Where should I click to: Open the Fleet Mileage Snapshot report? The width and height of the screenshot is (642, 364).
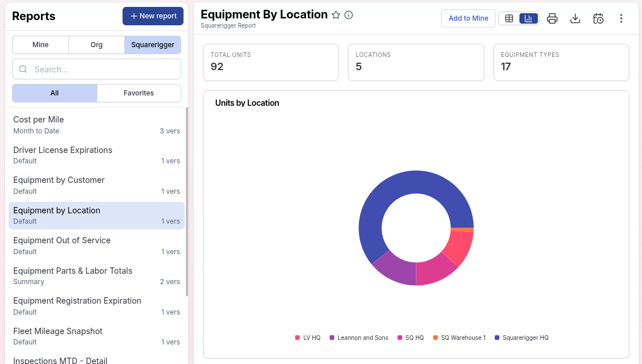[97, 336]
